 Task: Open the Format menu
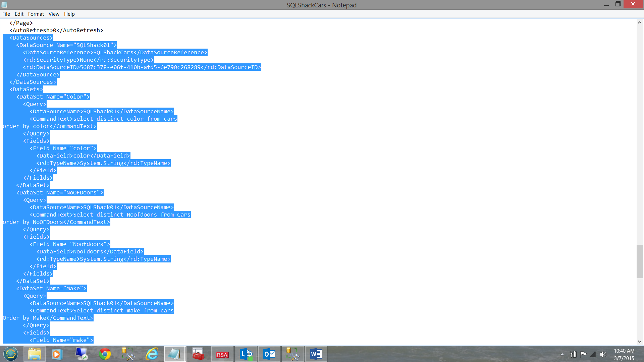tap(36, 14)
